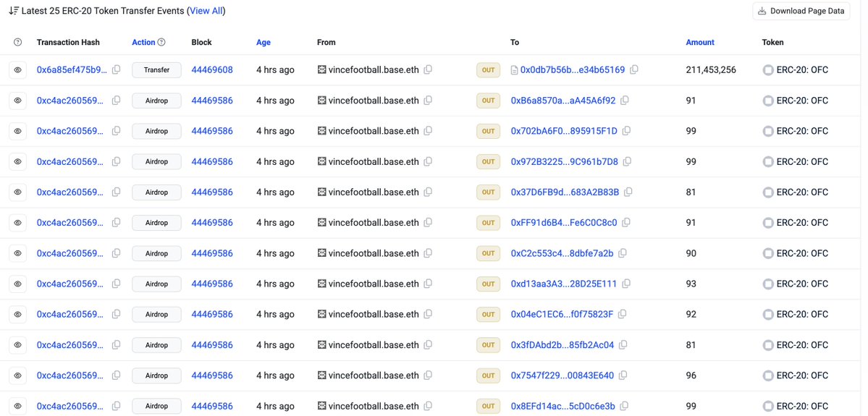
Task: Open block 44469586 in the 0x04eC1EC6 row
Action: pyautogui.click(x=212, y=314)
